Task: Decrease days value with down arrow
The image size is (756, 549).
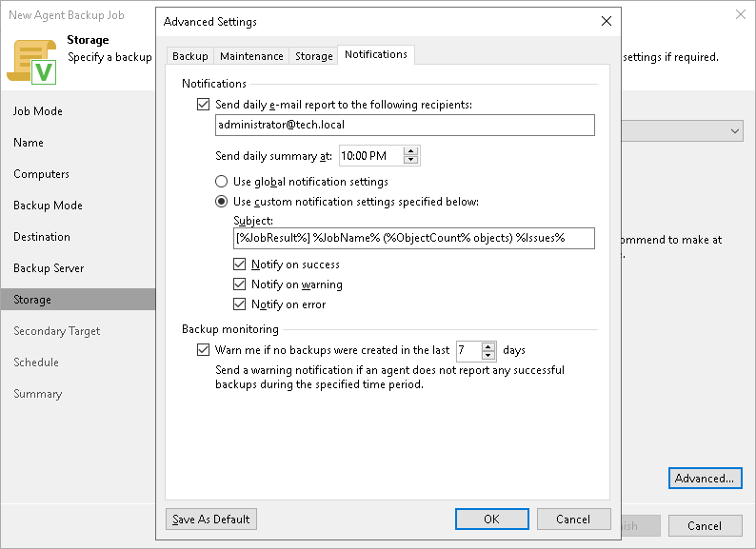Action: 488,355
